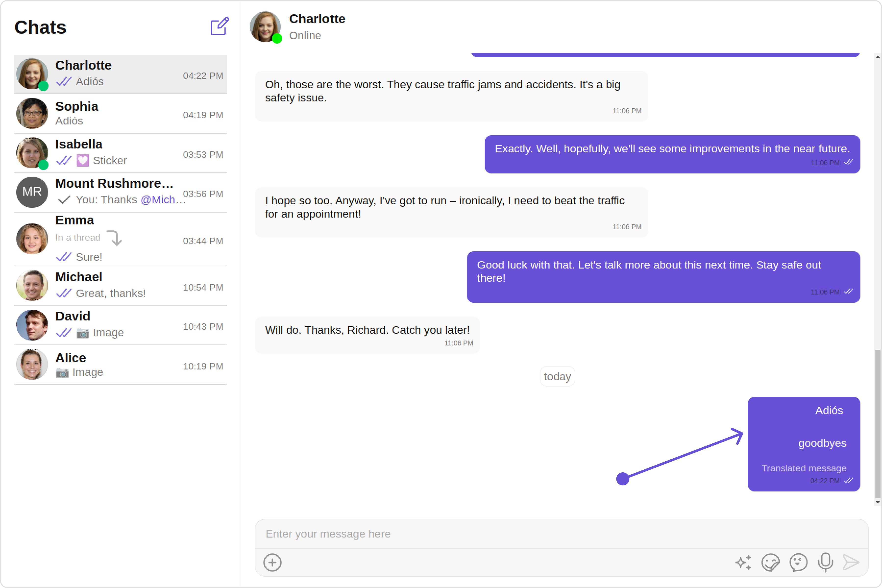Image resolution: width=882 pixels, height=588 pixels.
Task: Click the Adiós translated message bubble
Action: pos(804,444)
